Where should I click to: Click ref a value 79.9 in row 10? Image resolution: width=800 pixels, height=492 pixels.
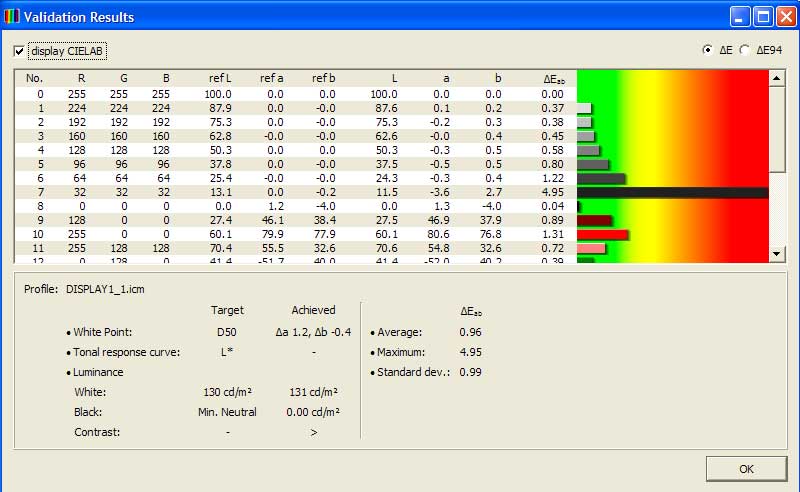pos(272,234)
